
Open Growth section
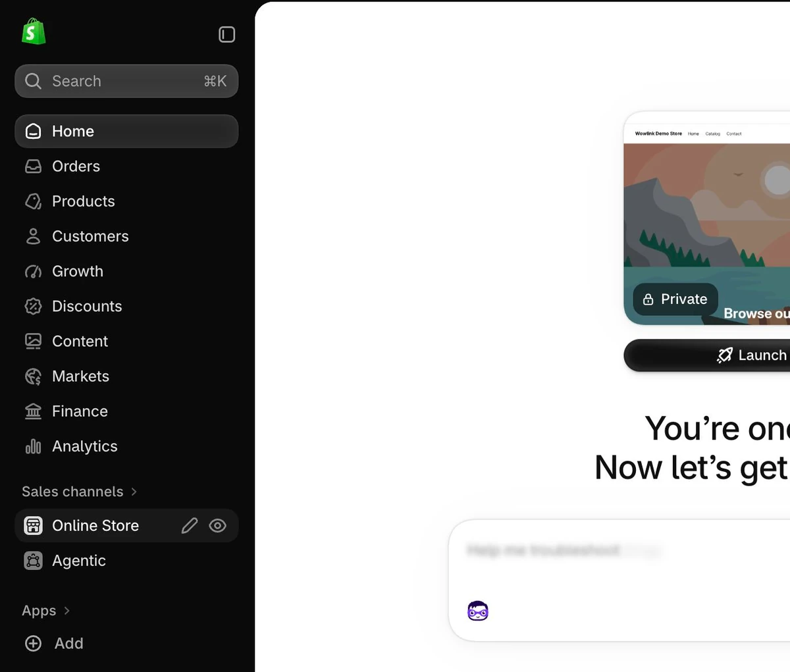pyautogui.click(x=78, y=271)
